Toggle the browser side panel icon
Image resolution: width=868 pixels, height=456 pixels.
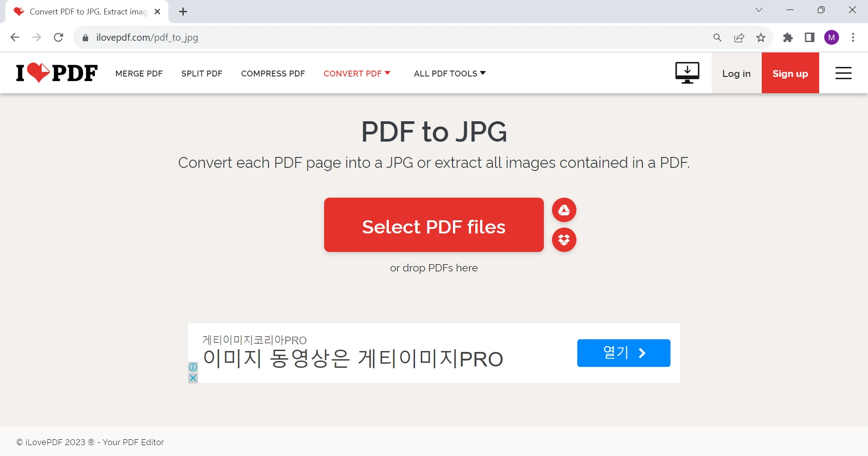(810, 38)
